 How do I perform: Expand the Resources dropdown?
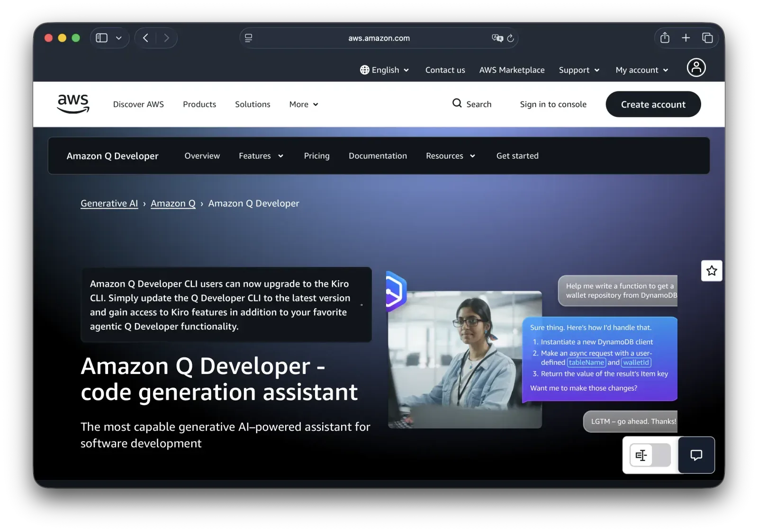[451, 156]
